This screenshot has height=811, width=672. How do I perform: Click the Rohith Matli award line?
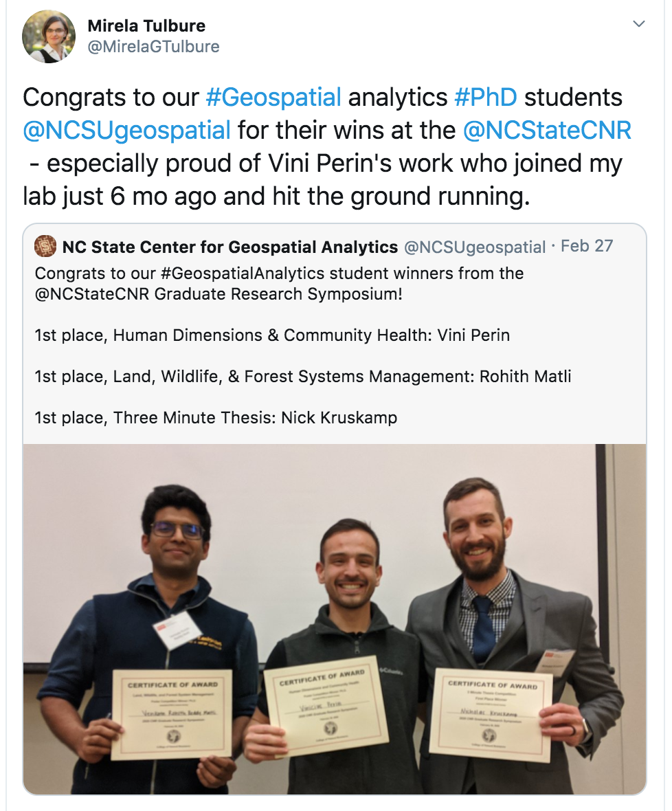click(303, 377)
